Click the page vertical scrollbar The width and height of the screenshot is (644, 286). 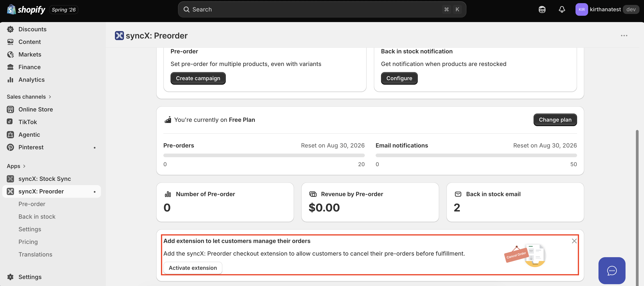[637, 207]
